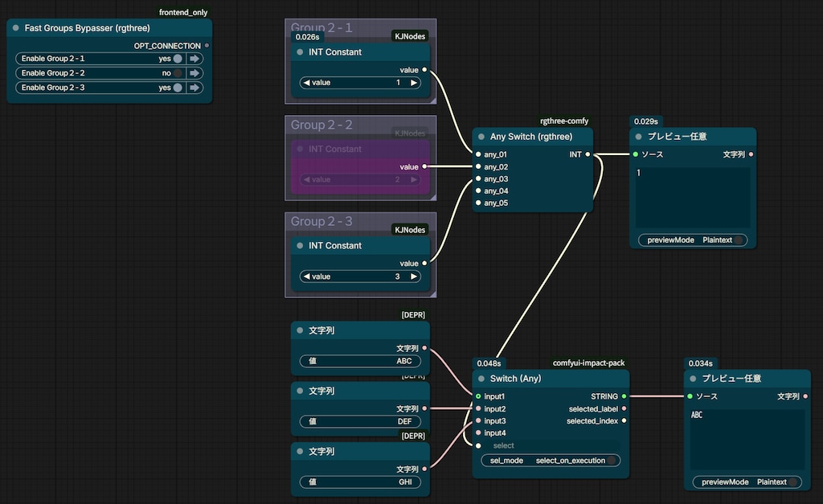
Task: Click the preview text area showing ABC
Action: click(747, 440)
